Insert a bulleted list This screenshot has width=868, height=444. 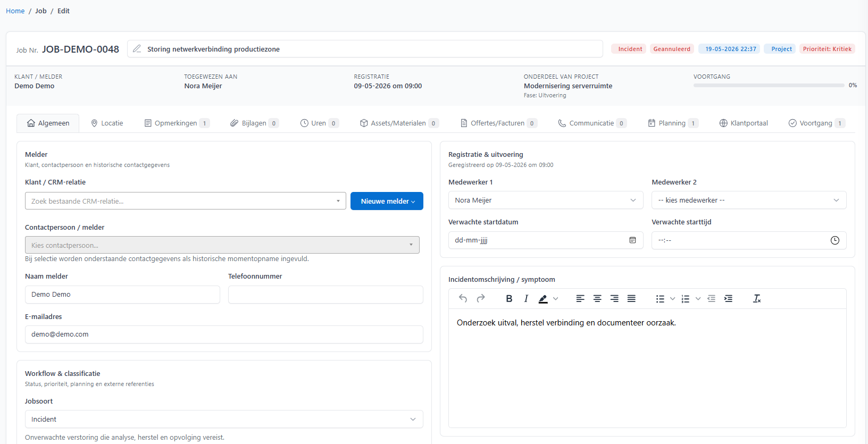tap(660, 299)
